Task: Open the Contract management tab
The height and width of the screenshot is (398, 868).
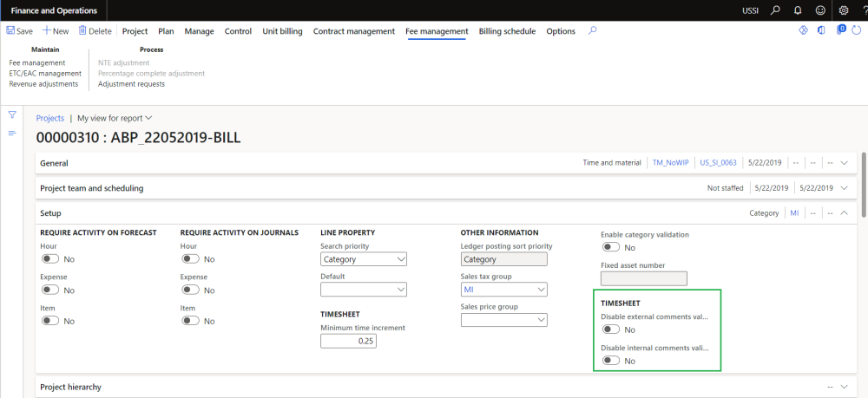Action: pyautogui.click(x=353, y=31)
